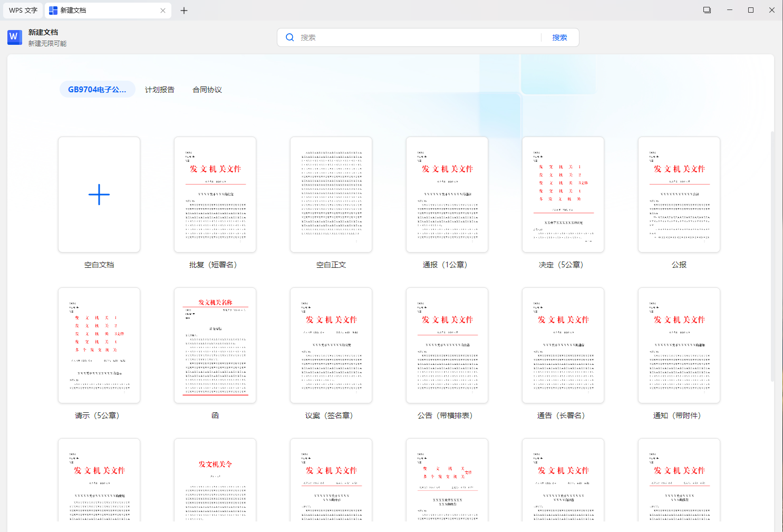Close the 新建文档 tab

[x=163, y=11]
